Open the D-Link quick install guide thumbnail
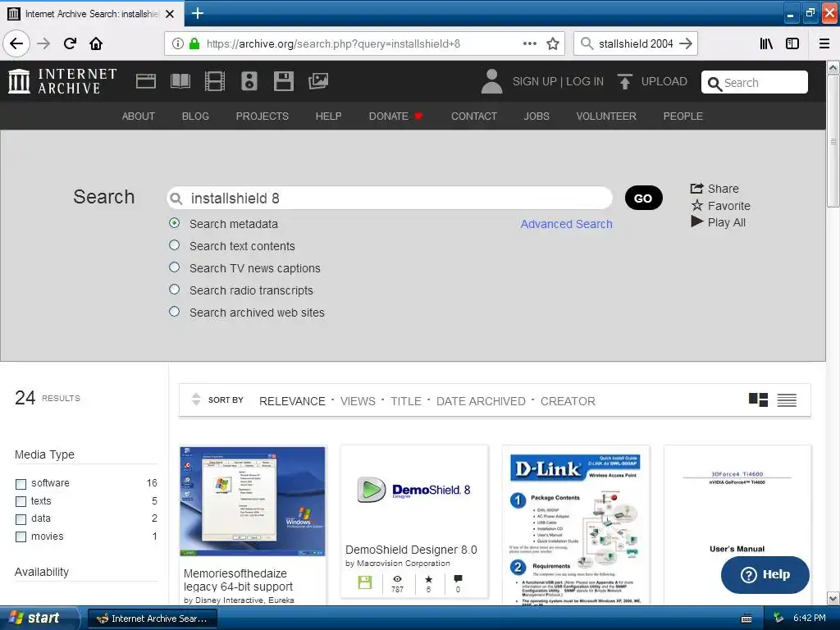Image resolution: width=840 pixels, height=630 pixels. (x=576, y=526)
